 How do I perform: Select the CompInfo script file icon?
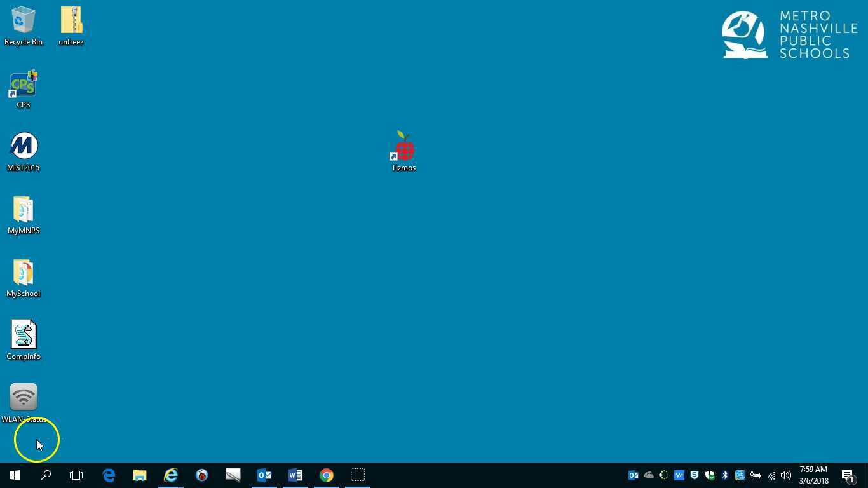coord(24,341)
